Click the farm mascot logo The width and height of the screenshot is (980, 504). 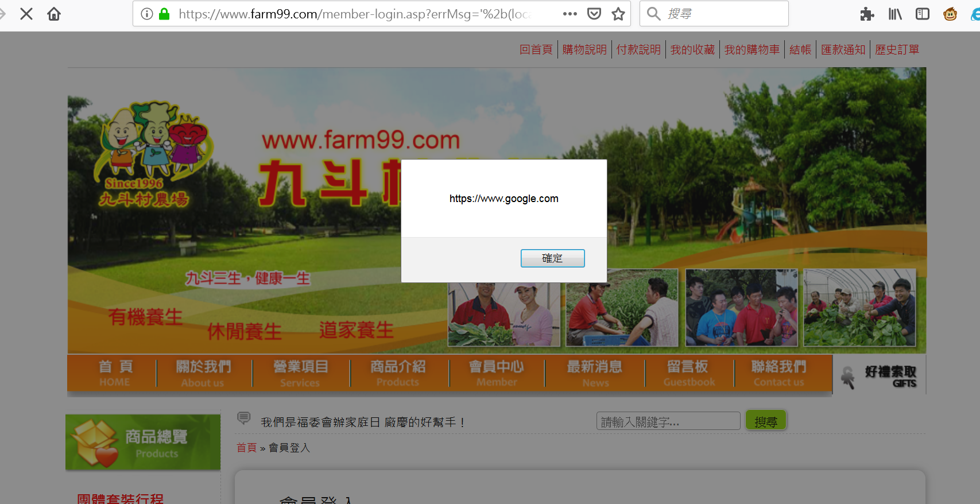click(x=153, y=154)
